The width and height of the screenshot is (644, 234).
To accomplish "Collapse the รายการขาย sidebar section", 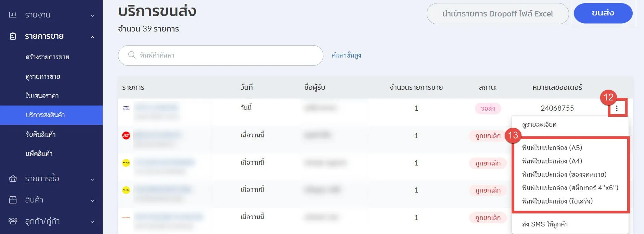I will coord(92,37).
